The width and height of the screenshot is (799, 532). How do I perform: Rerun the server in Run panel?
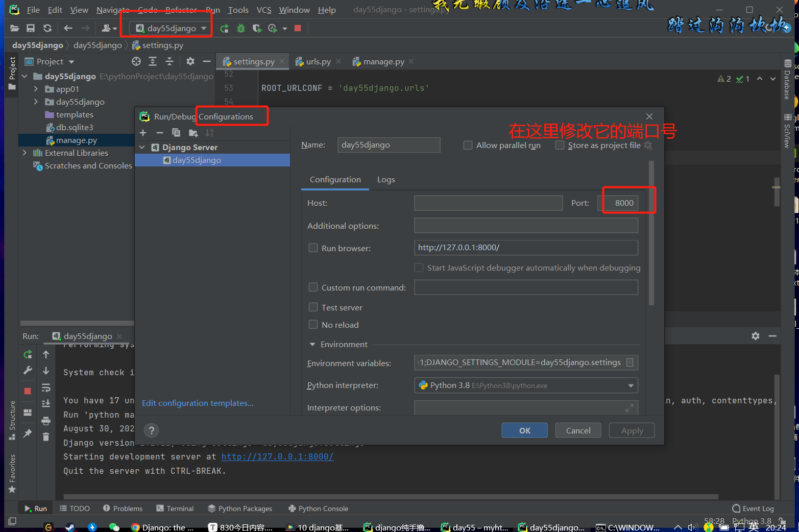coord(28,354)
